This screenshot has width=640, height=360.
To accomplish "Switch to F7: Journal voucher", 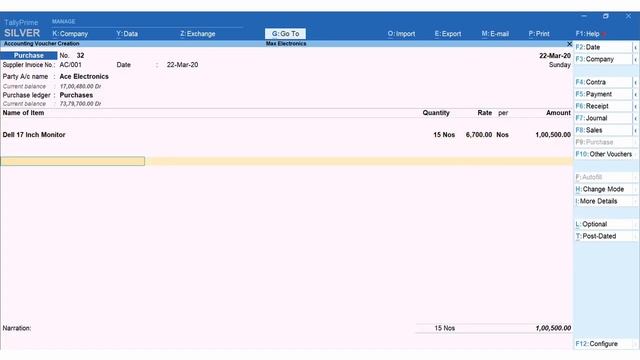I will click(603, 118).
